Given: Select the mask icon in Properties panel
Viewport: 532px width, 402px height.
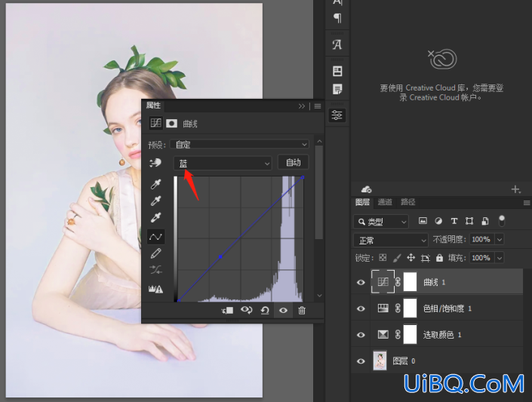Looking at the screenshot, I should (x=172, y=123).
